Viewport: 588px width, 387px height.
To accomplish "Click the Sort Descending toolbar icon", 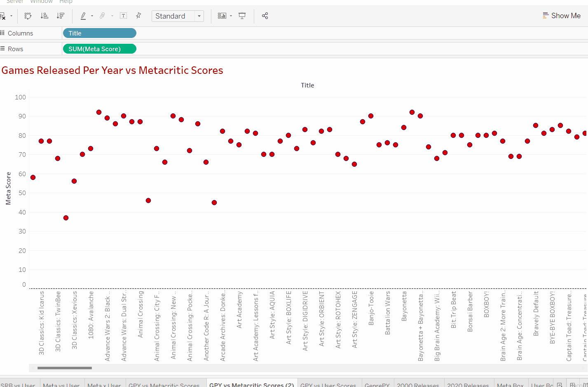I will [x=61, y=16].
